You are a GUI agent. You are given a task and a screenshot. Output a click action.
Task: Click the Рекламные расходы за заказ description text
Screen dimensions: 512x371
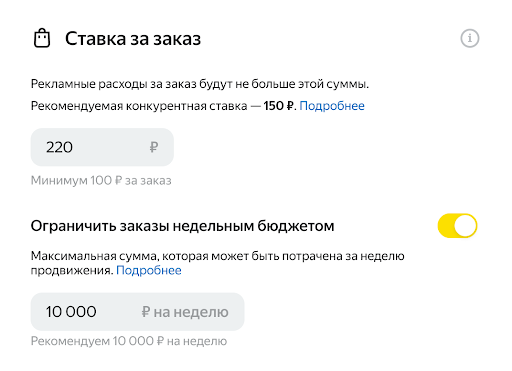200,84
